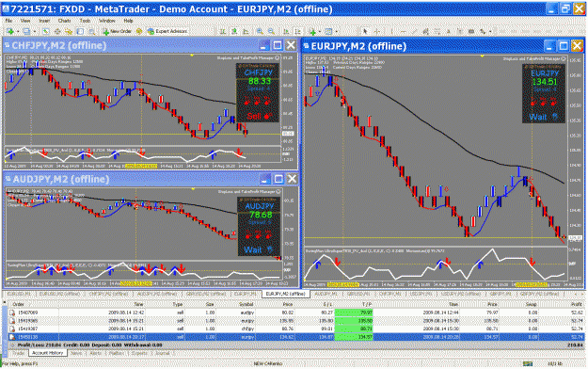Select the horizontal line drawing tool

click(403, 31)
